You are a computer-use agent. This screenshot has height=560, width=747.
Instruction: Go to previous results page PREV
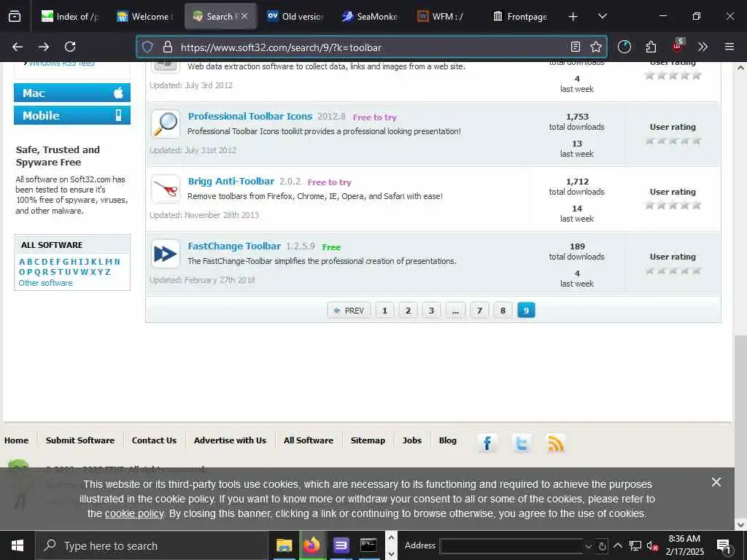point(349,311)
